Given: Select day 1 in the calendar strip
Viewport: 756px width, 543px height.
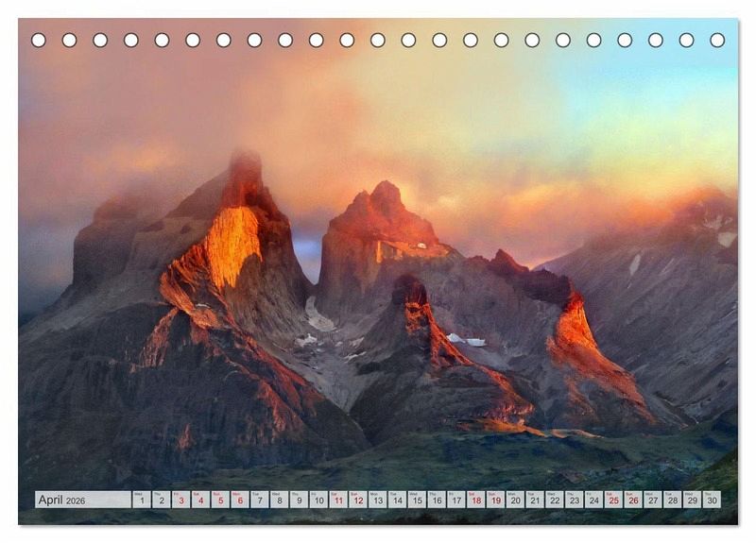Looking at the screenshot, I should [x=142, y=500].
